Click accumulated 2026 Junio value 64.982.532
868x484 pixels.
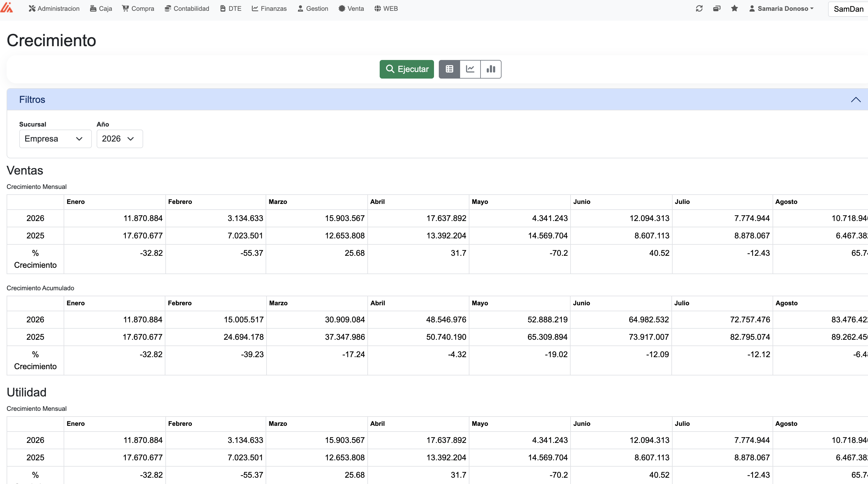pyautogui.click(x=649, y=319)
